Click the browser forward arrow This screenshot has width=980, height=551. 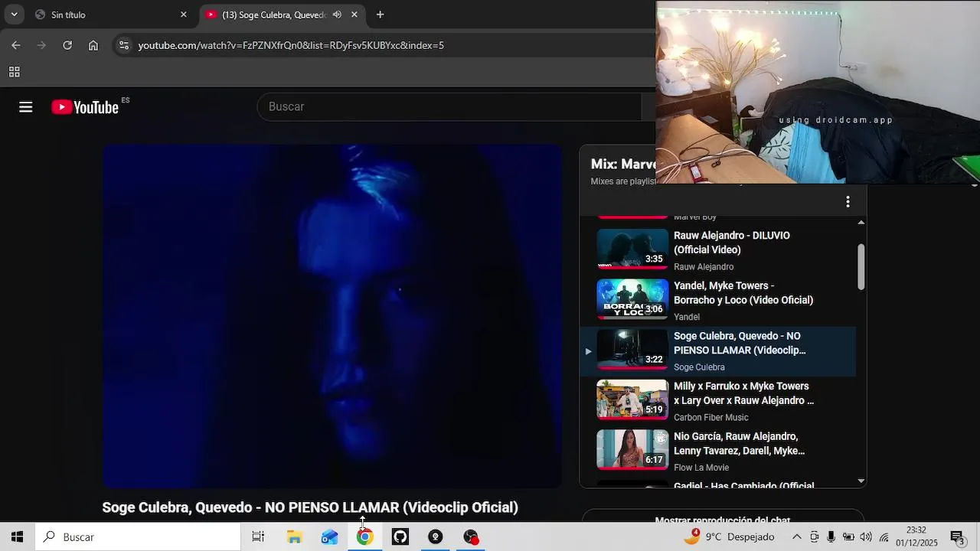point(41,45)
